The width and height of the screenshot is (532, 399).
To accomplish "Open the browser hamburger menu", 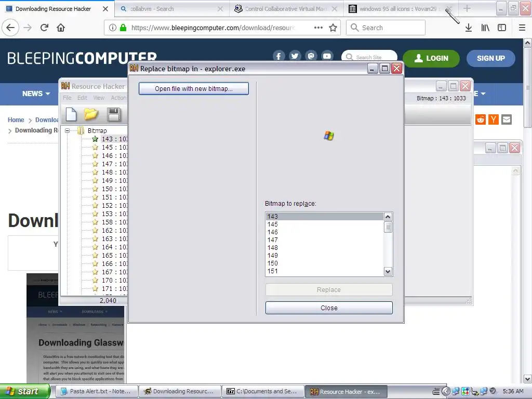I will (x=522, y=28).
